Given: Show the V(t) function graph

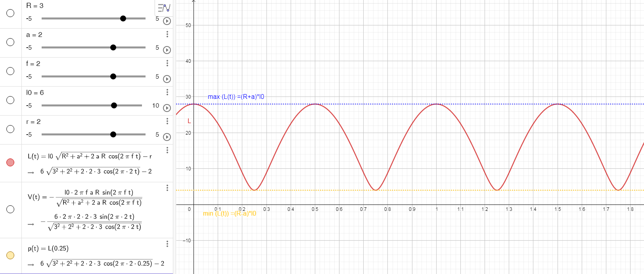Looking at the screenshot, I should [x=10, y=209].
